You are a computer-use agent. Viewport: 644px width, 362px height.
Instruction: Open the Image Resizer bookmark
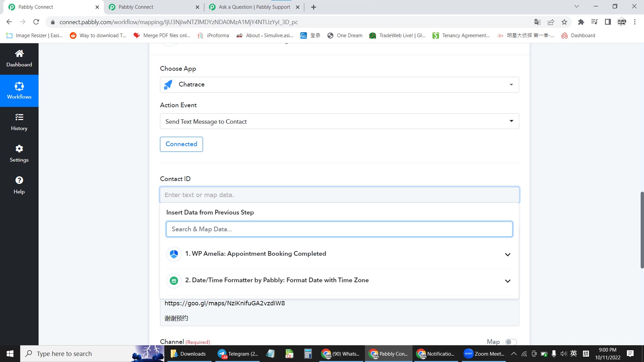click(x=35, y=36)
